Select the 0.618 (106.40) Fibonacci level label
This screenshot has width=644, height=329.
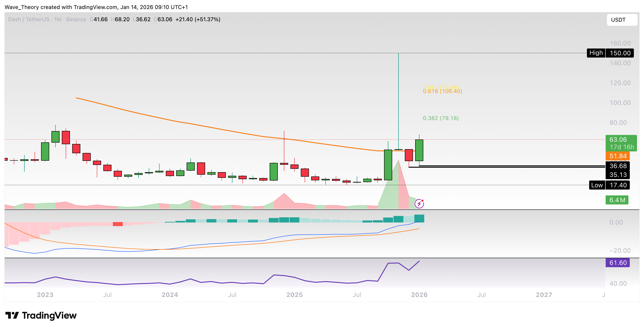click(x=442, y=91)
